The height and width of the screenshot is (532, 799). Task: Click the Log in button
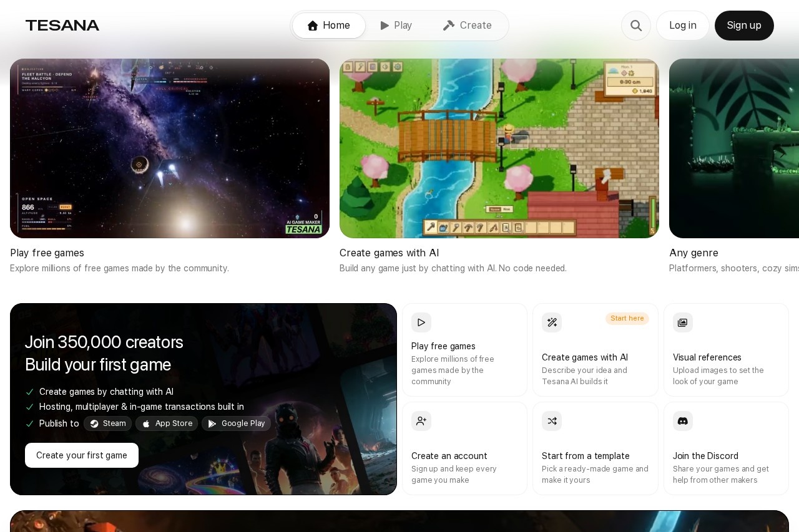click(x=683, y=26)
